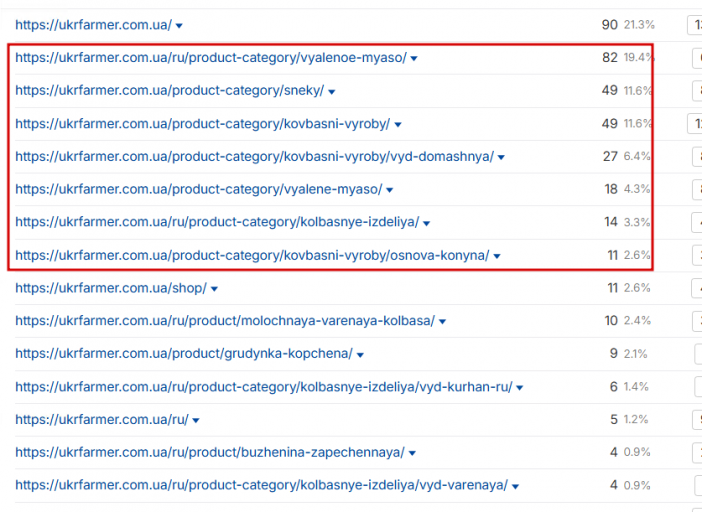The height and width of the screenshot is (512, 702).
Task: Expand dropdown arrow next to grudynka-kopchena URL
Action: (x=360, y=355)
